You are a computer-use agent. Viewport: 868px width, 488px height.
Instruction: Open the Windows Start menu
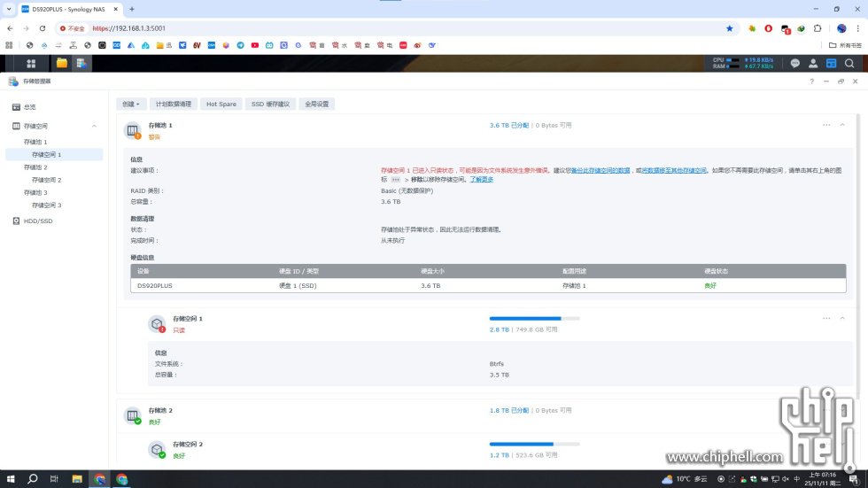click(11, 478)
